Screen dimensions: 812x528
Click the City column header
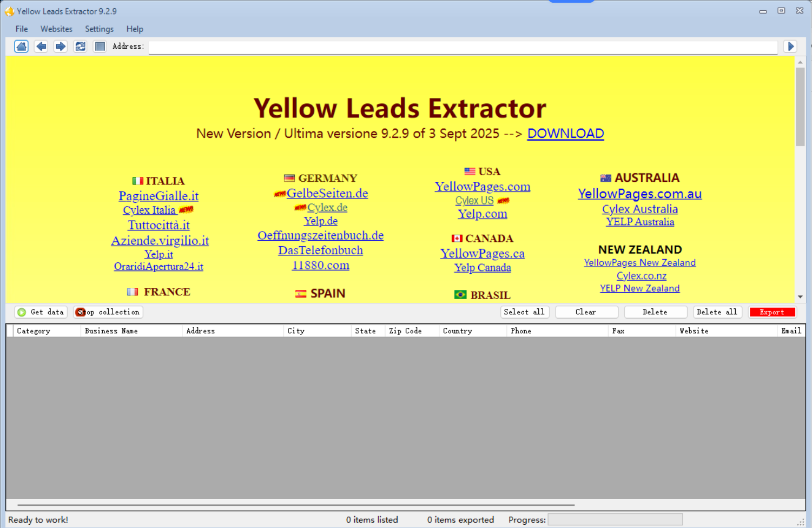[x=317, y=331]
